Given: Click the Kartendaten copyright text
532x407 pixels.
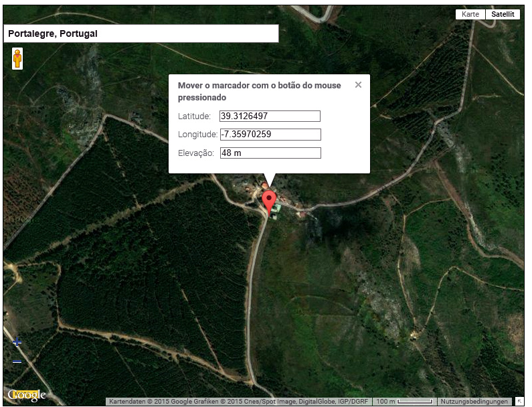Looking at the screenshot, I should pyautogui.click(x=238, y=402).
